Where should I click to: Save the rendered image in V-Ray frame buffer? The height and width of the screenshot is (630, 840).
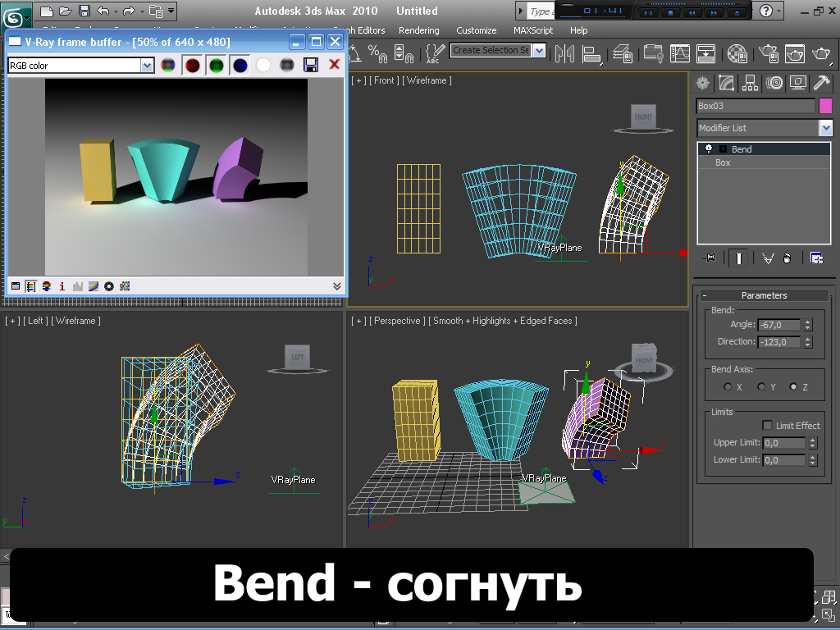tap(311, 66)
